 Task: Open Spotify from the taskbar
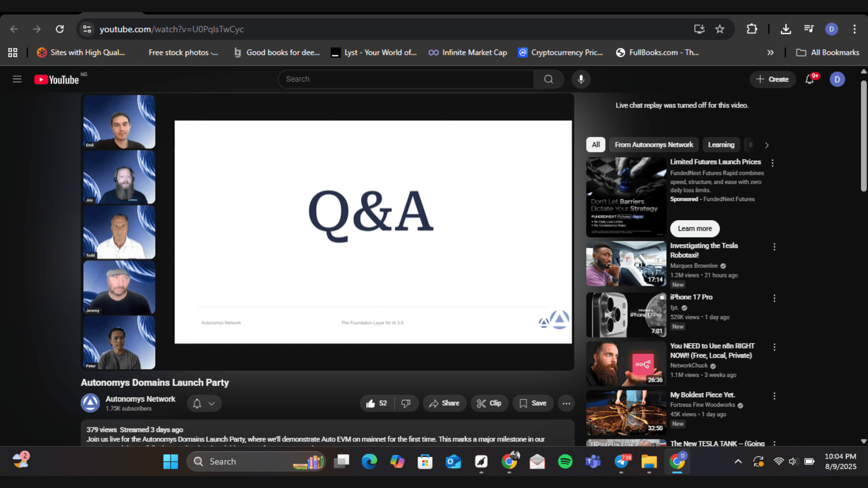click(565, 461)
